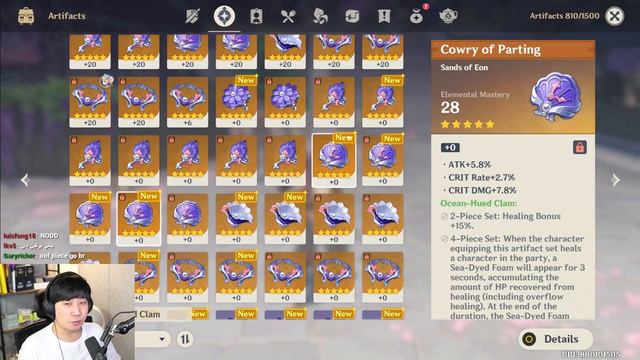Viewport: 640px width, 360px height.
Task: Select the locked flower artifact without New tag
Action: [x=285, y=102]
